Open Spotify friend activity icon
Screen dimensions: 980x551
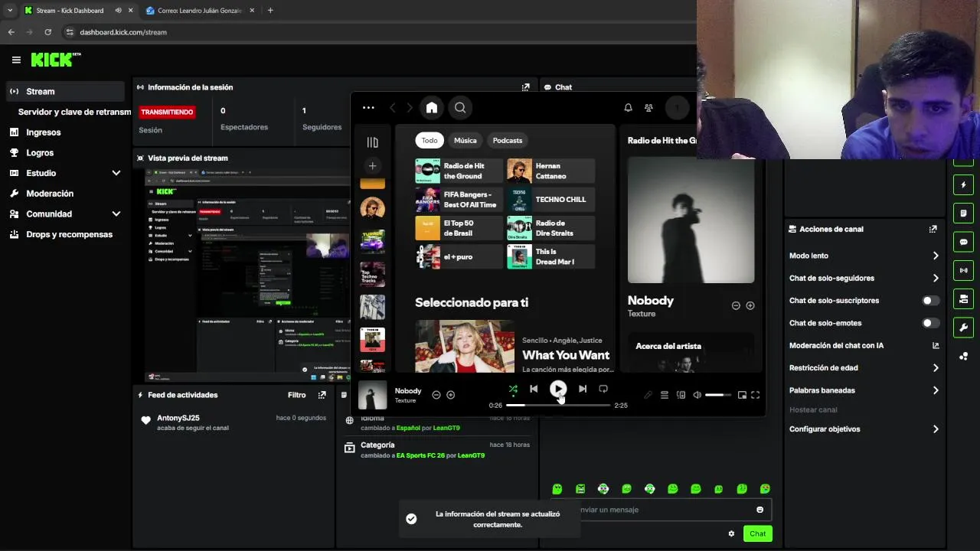click(x=648, y=108)
